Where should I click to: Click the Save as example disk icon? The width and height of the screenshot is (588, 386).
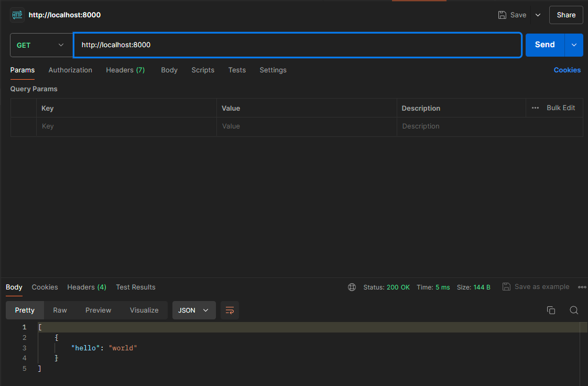click(506, 287)
